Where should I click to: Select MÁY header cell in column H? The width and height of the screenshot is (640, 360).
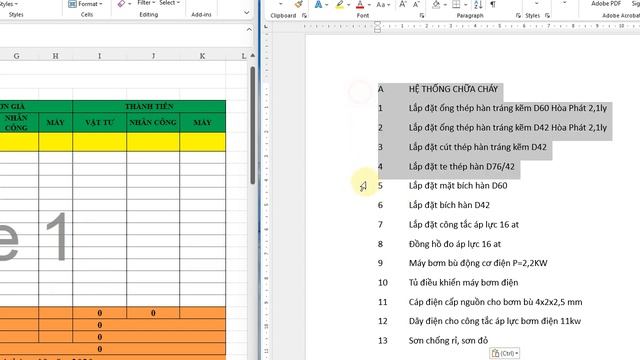(x=56, y=122)
